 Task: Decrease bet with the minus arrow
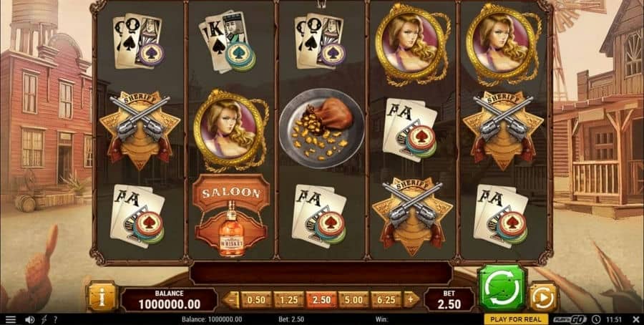pos(231,299)
